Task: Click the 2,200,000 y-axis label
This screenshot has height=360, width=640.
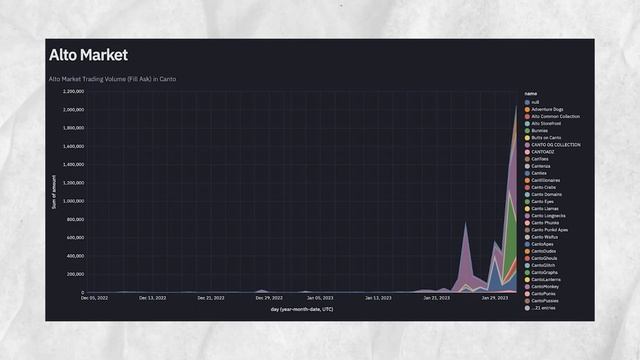Action: click(73, 91)
